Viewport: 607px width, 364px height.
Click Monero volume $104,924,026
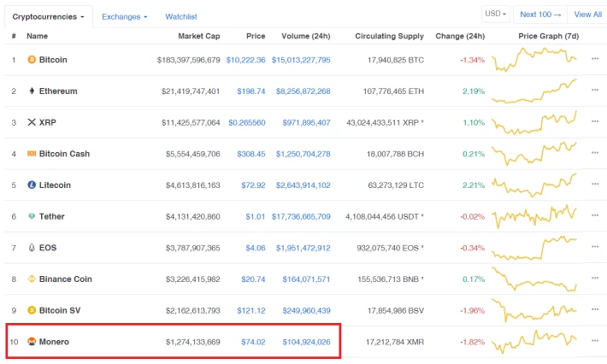pos(306,342)
